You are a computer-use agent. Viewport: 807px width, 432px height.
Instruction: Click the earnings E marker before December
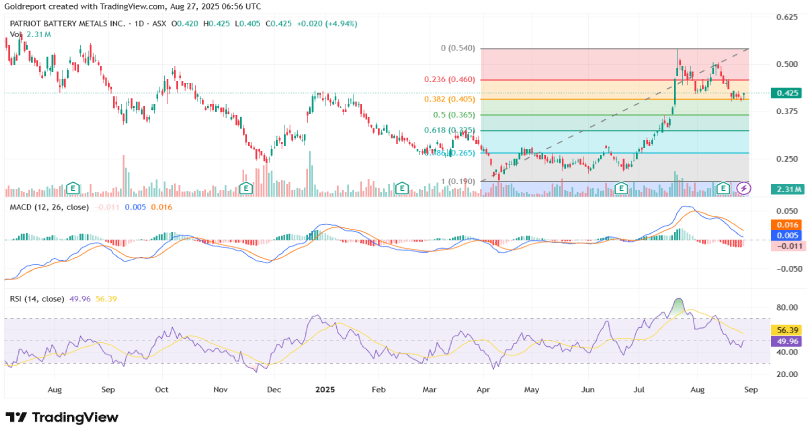click(x=246, y=187)
